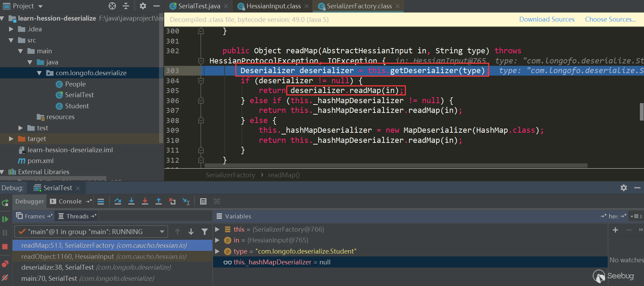Select previous frame with the up arrow
Image resolution: width=644 pixels, height=286 pixels.
(x=177, y=232)
